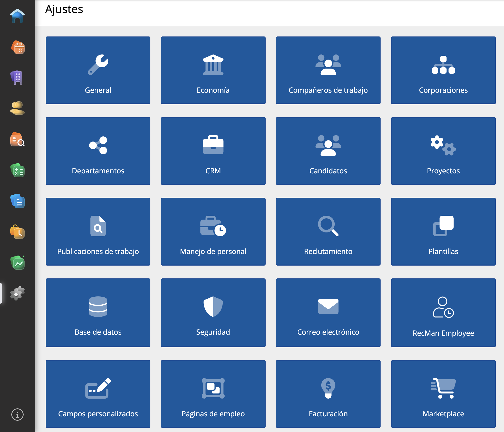This screenshot has height=432, width=504.
Task: Select the Marketplace cart tile
Action: (x=443, y=394)
